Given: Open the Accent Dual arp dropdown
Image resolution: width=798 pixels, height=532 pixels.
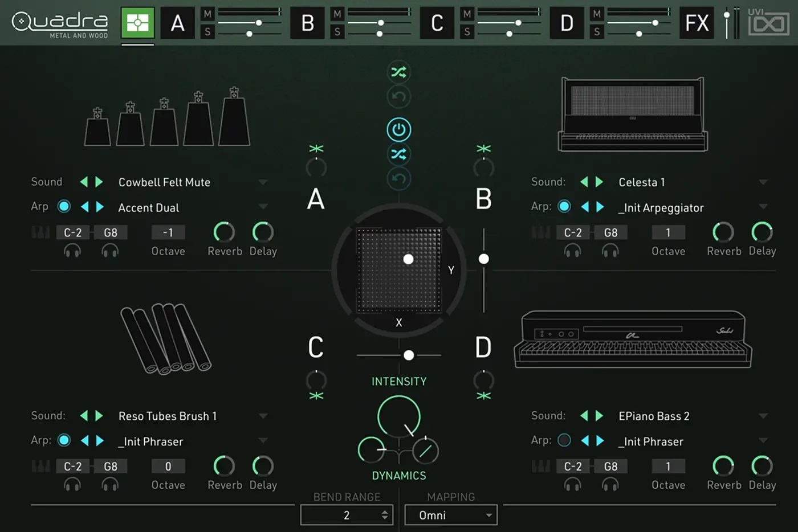Looking at the screenshot, I should pos(263,207).
